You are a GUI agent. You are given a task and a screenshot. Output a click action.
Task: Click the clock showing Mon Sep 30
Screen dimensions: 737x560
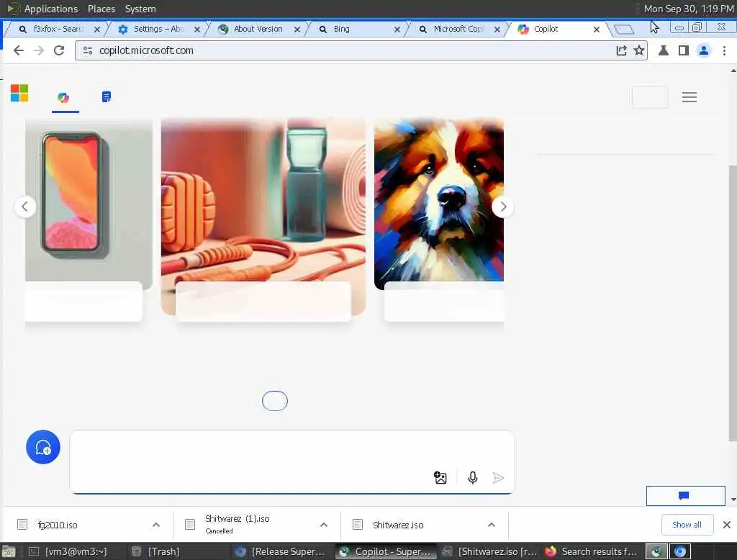click(x=689, y=9)
